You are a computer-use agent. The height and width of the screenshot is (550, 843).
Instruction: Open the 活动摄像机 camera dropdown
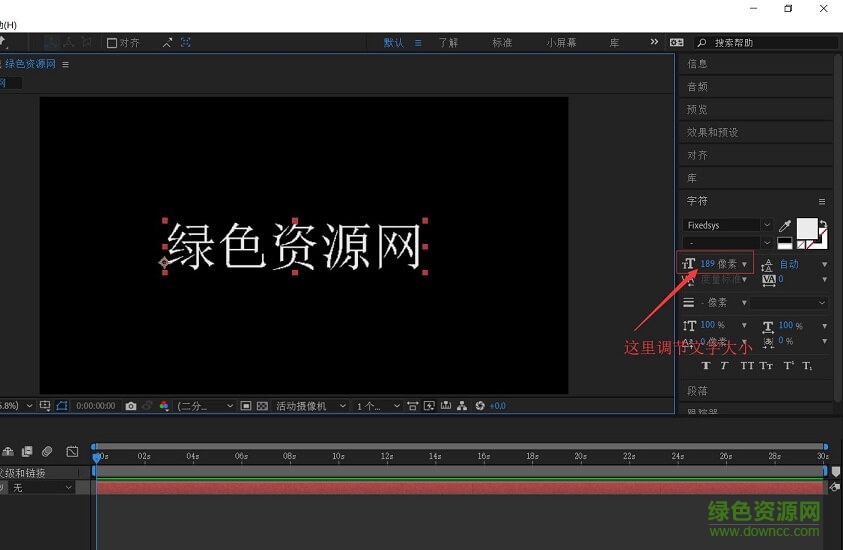coord(311,406)
